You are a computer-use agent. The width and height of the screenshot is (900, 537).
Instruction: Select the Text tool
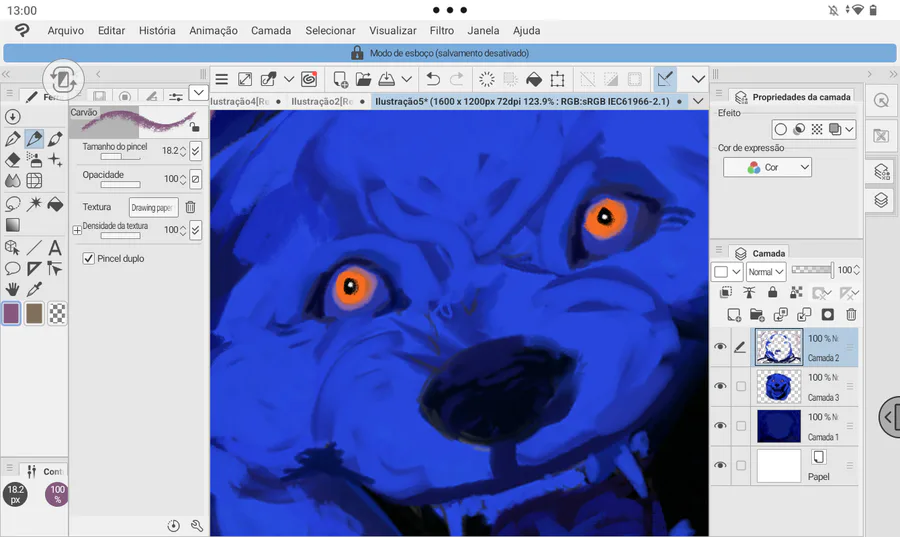(x=55, y=247)
